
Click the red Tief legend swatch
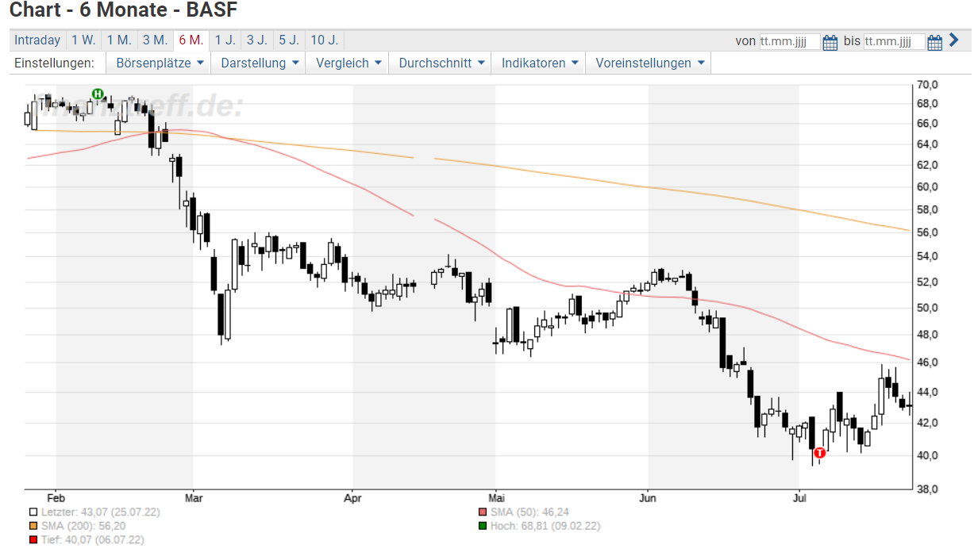tap(33, 539)
